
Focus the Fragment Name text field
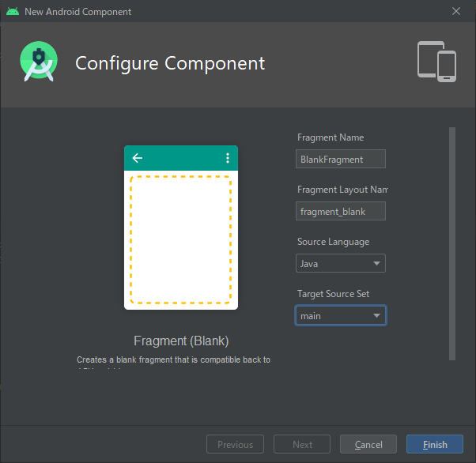341,159
